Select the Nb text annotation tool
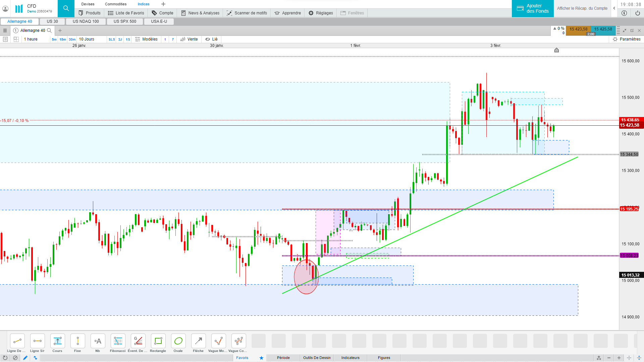Screen dimensions: 644x362 pyautogui.click(x=98, y=341)
